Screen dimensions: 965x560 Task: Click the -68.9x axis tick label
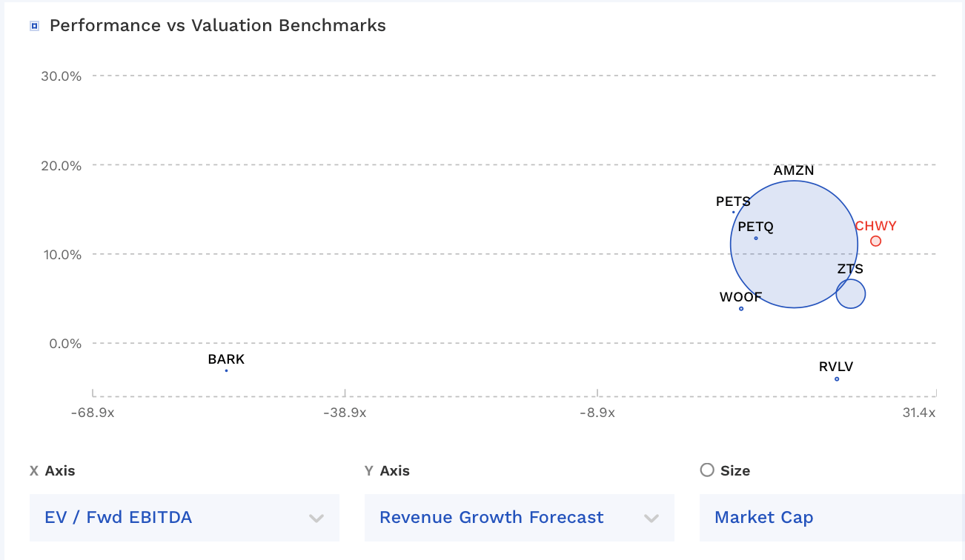click(x=93, y=413)
